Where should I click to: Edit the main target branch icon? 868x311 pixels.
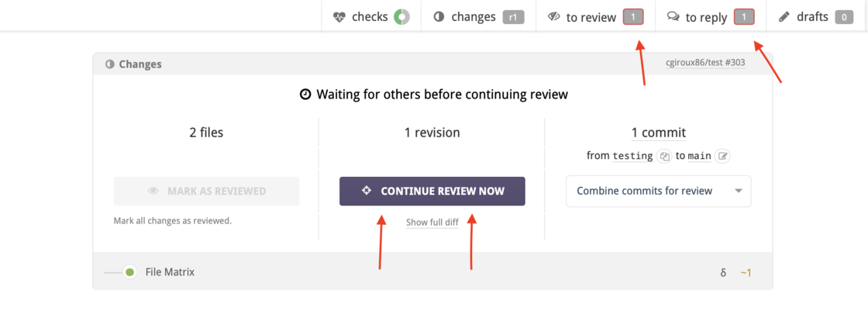[722, 157]
